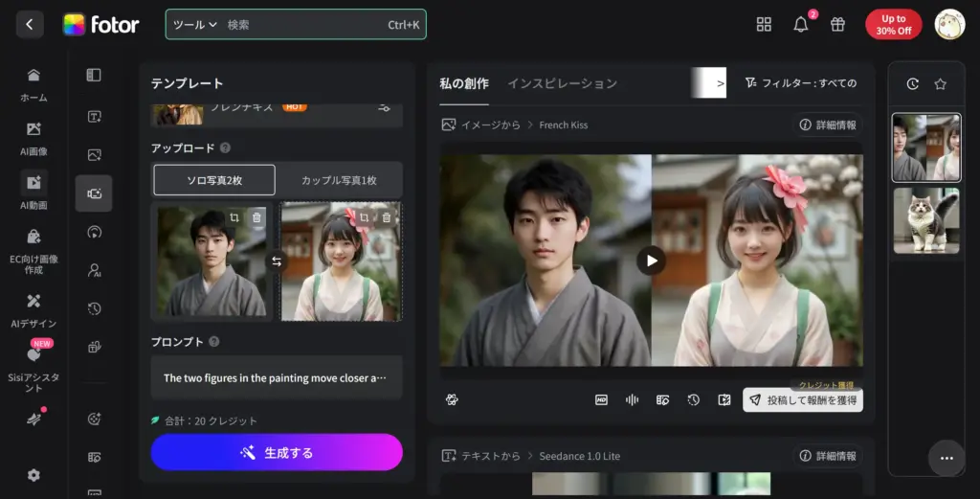Image resolution: width=980 pixels, height=499 pixels.
Task: Change the フレンチキス template selection
Action: 384,108
